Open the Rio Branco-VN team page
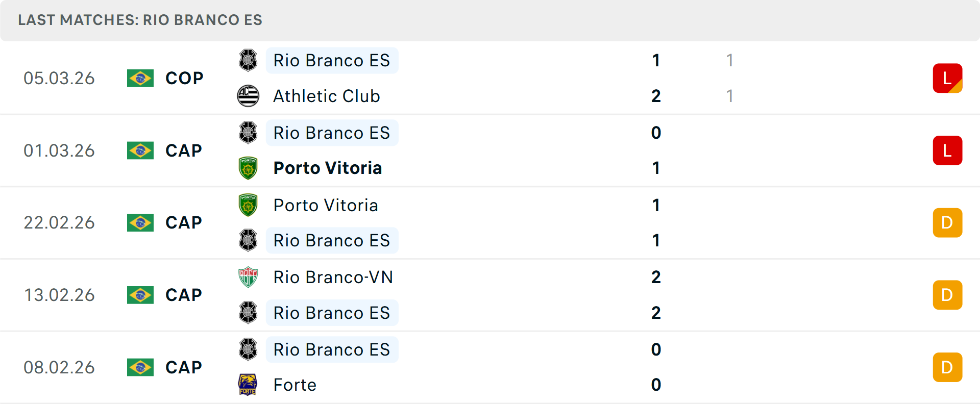 tap(333, 277)
